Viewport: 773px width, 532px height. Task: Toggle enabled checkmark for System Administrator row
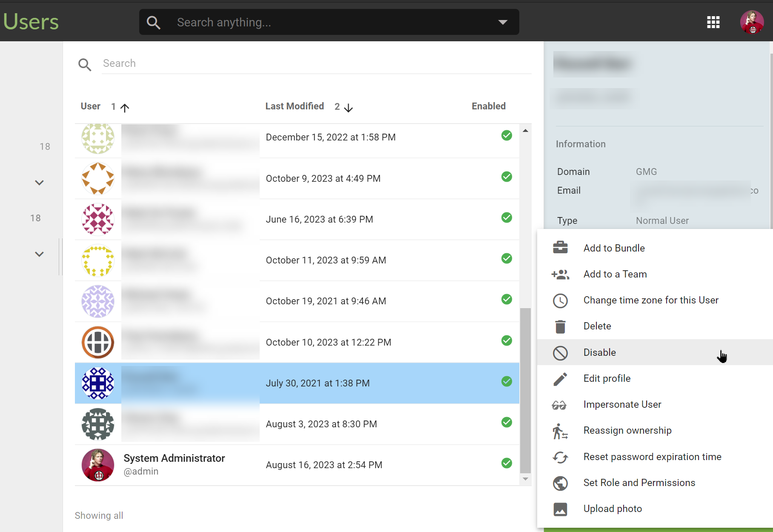click(x=507, y=463)
